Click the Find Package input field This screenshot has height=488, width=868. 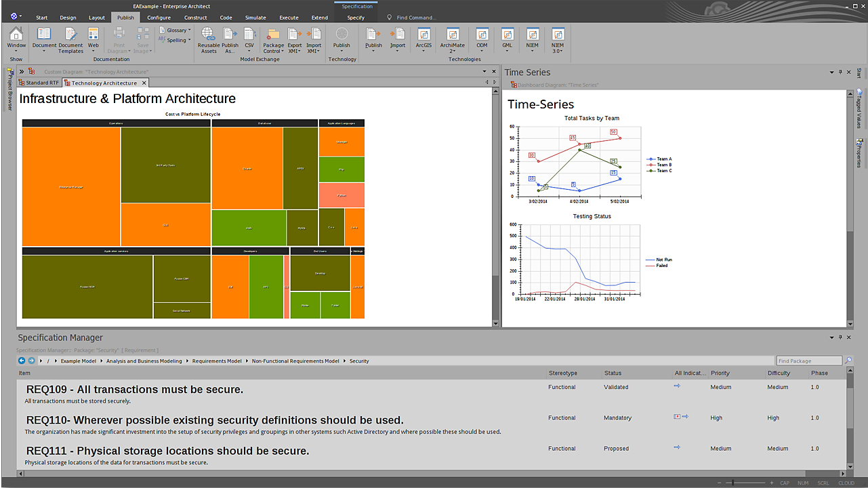[x=809, y=361]
